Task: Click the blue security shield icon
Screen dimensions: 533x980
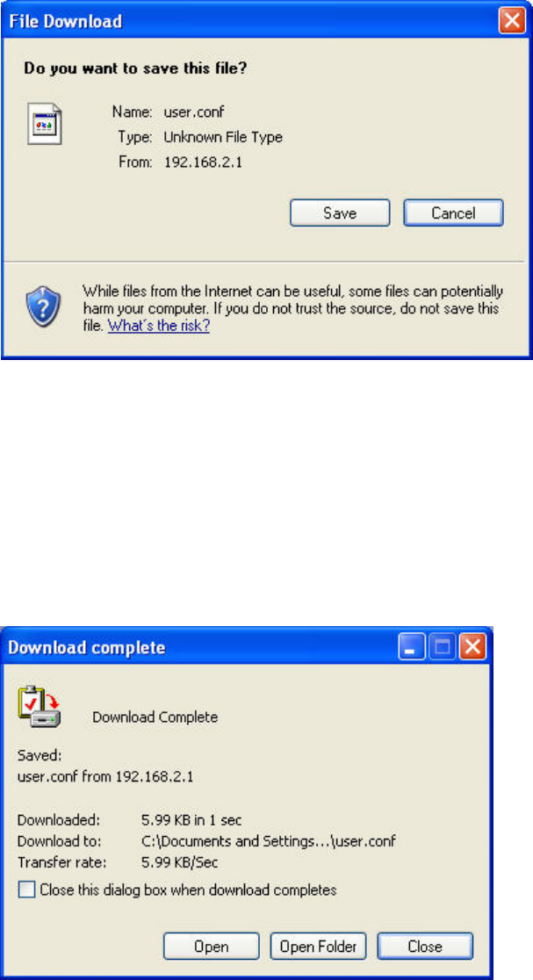Action: click(43, 305)
